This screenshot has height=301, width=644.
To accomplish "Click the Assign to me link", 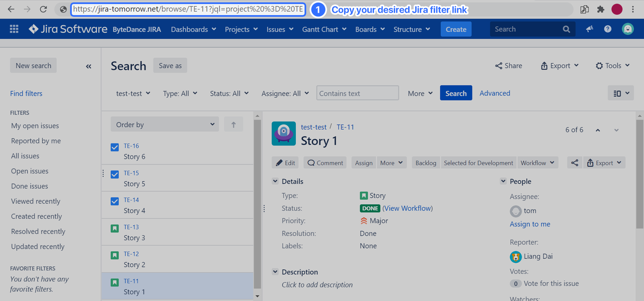I will pos(530,224).
